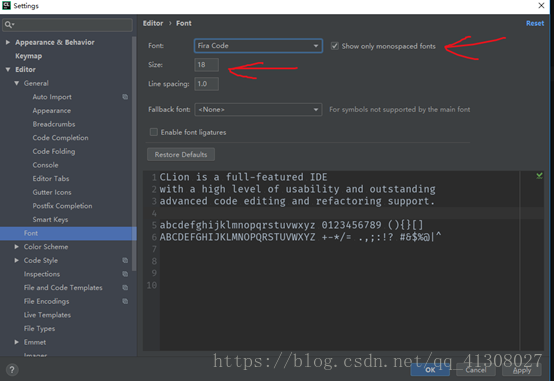This screenshot has width=554, height=381.
Task: Collapse the General tree node
Action: click(17, 83)
